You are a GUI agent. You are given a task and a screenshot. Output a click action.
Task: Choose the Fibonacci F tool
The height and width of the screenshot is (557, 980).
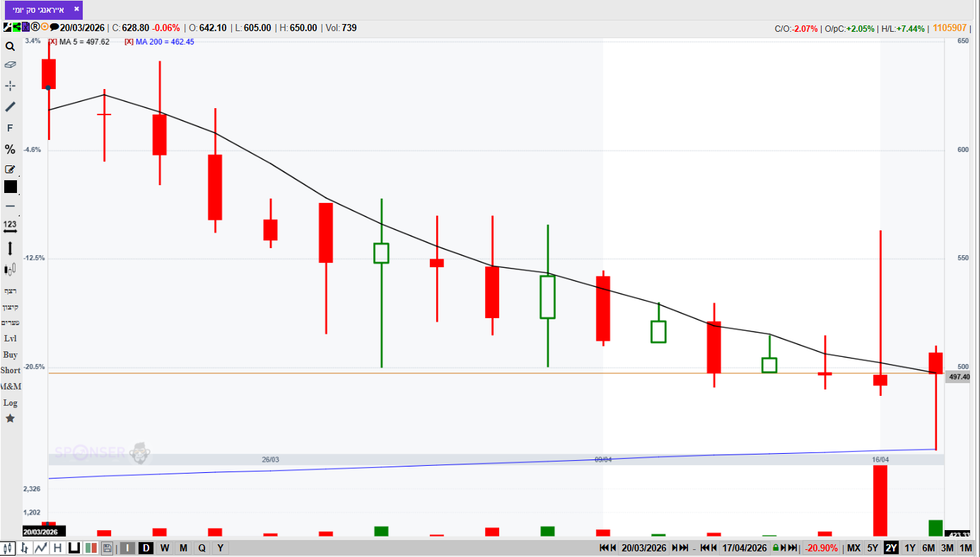(x=10, y=128)
